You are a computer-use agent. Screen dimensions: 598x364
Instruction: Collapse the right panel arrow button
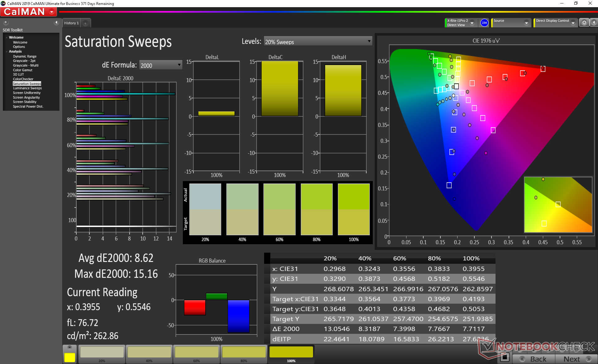[x=594, y=22]
